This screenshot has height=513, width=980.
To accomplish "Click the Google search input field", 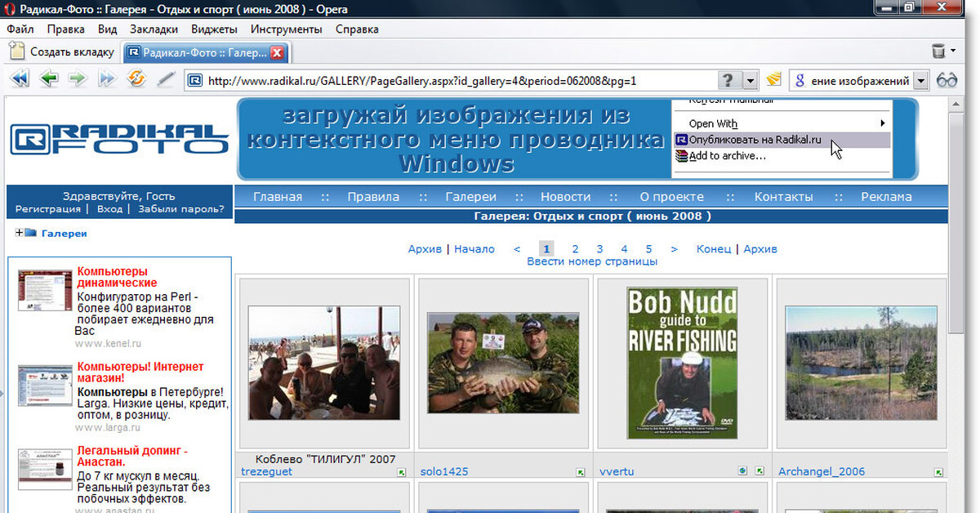I will [861, 81].
